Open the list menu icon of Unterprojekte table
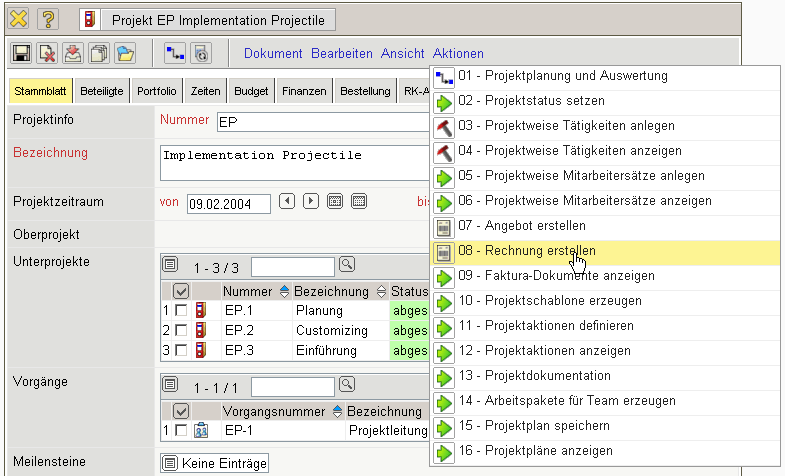The image size is (785, 476). [x=171, y=265]
